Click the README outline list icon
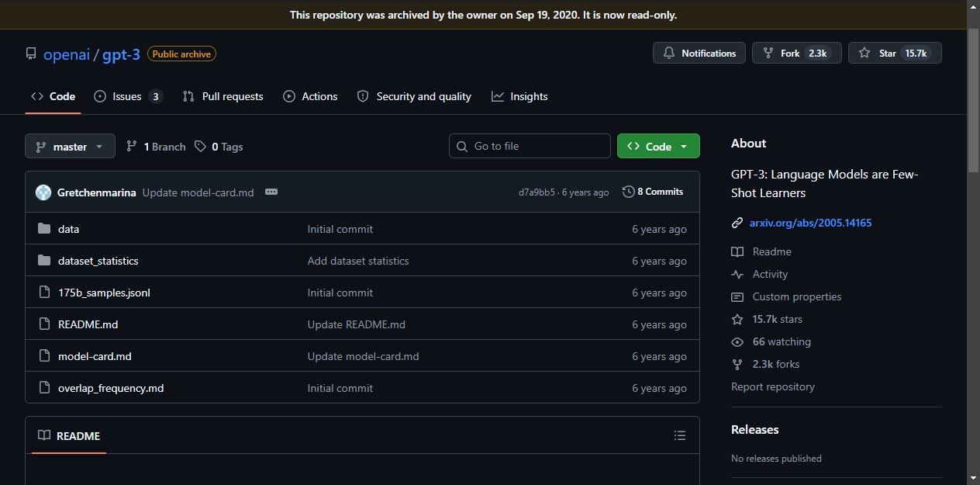Screen dimensions: 980x485 [x=680, y=436]
